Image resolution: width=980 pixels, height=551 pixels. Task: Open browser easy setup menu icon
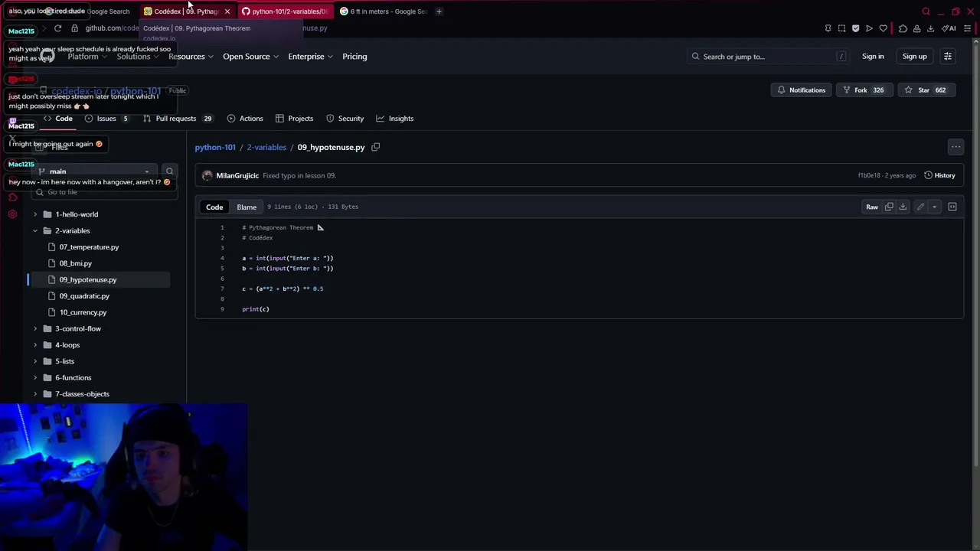click(x=967, y=28)
